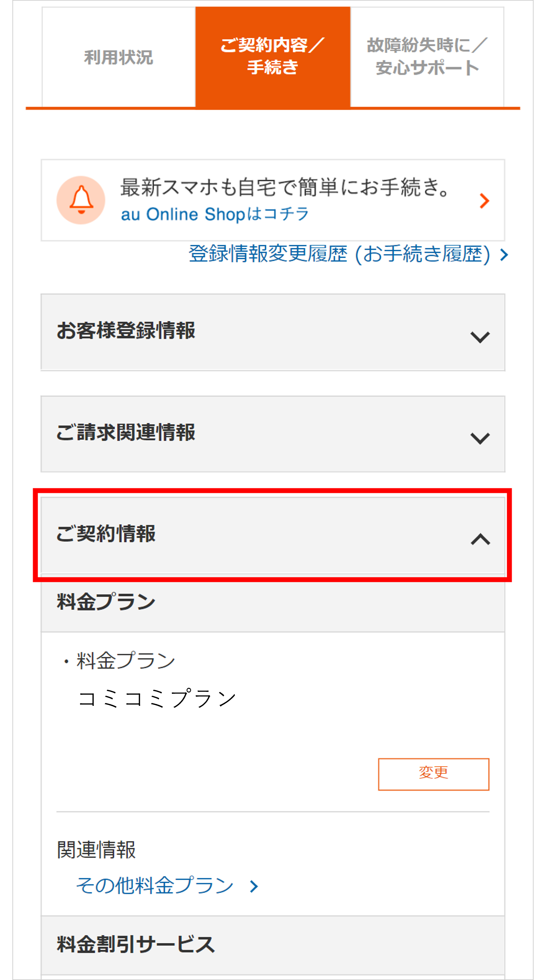
Task: Click the 料金割引サービス section heading
Action: pyautogui.click(x=136, y=945)
